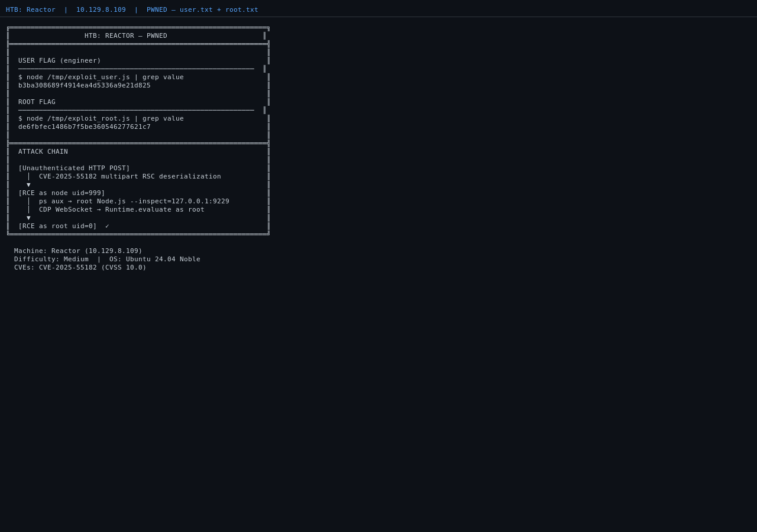Click 'OS: Ubuntu 24.04 Noble' text

[155, 259]
